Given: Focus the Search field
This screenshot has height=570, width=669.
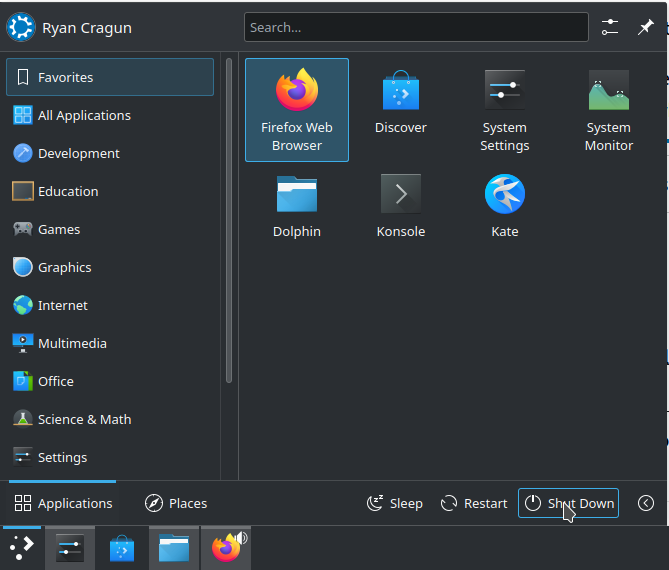Looking at the screenshot, I should (416, 27).
